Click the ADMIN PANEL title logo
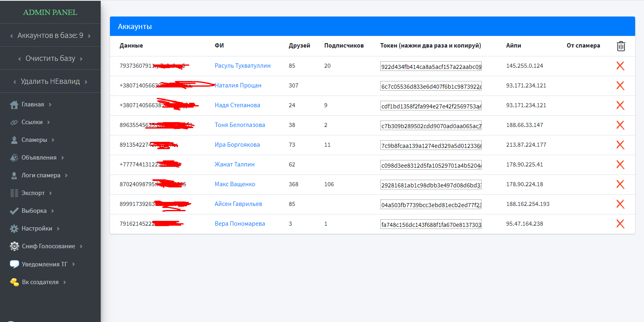 (50, 12)
